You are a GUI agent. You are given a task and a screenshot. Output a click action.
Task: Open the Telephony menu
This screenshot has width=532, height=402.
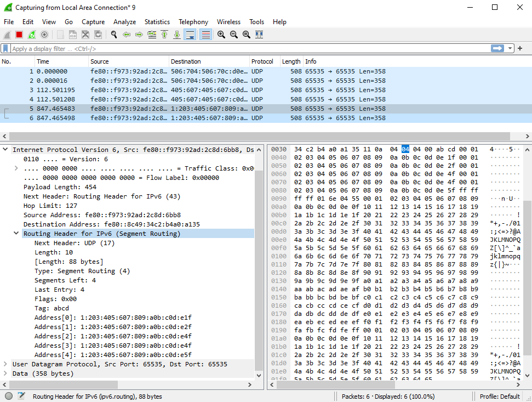[193, 22]
